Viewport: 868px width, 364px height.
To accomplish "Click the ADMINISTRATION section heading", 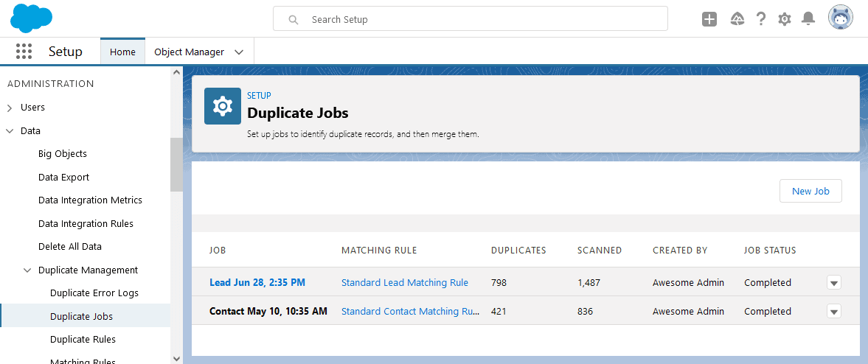I will point(50,83).
